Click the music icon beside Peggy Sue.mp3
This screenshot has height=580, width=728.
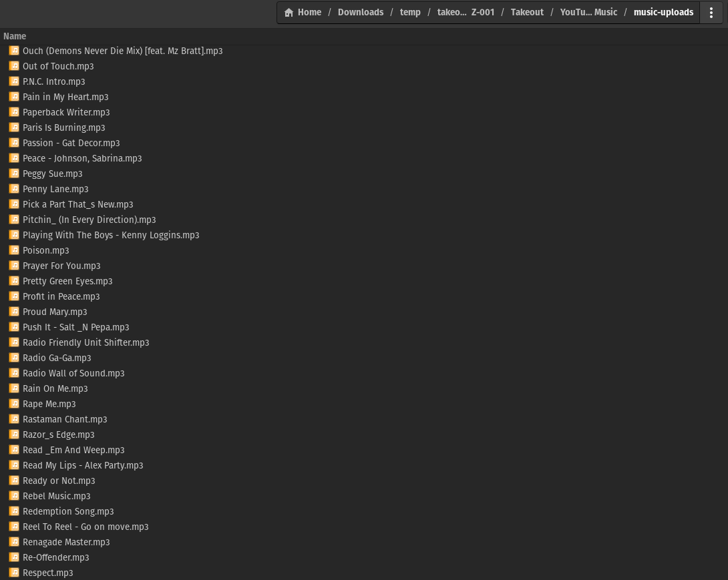[x=14, y=173]
